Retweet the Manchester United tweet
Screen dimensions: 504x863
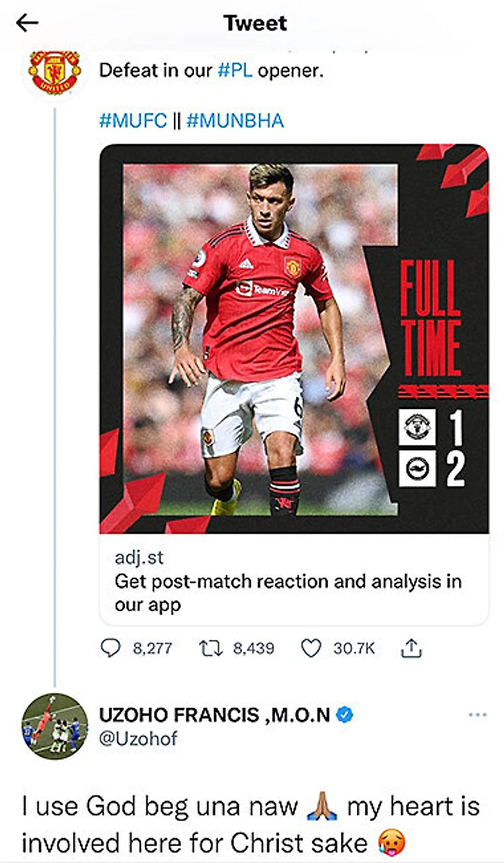[x=208, y=648]
